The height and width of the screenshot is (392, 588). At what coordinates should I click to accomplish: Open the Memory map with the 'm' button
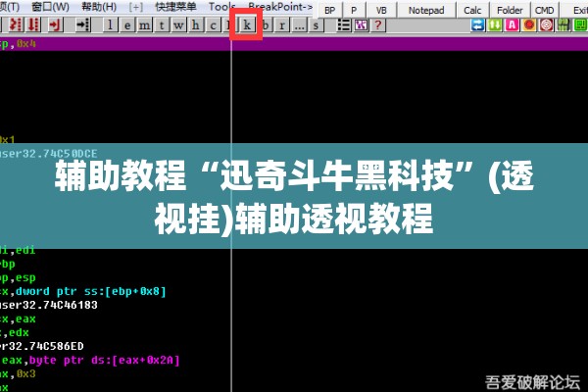pos(144,25)
